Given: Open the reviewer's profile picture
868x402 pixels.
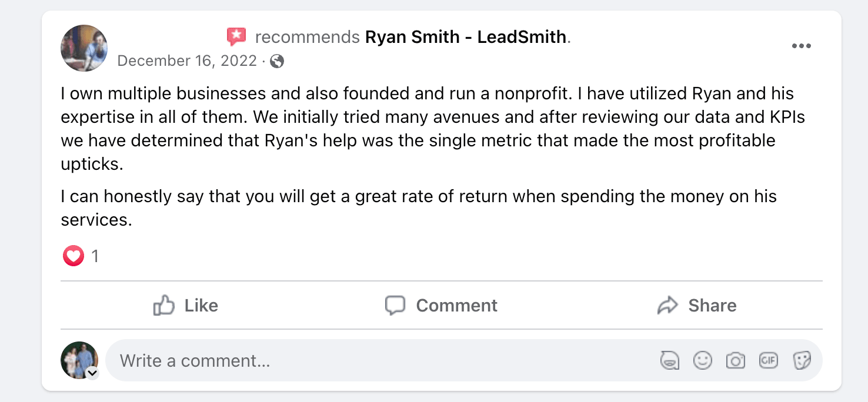Looking at the screenshot, I should click(84, 48).
